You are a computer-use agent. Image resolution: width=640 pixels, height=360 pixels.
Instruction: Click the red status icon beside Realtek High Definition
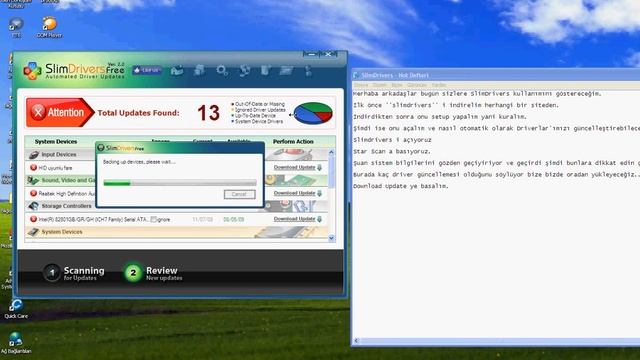point(33,193)
